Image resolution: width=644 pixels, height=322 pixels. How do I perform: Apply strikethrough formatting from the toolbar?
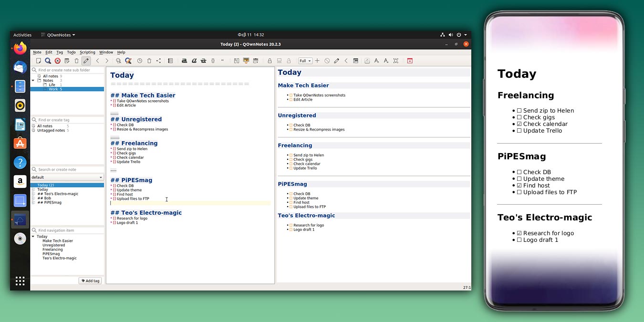[x=203, y=61]
